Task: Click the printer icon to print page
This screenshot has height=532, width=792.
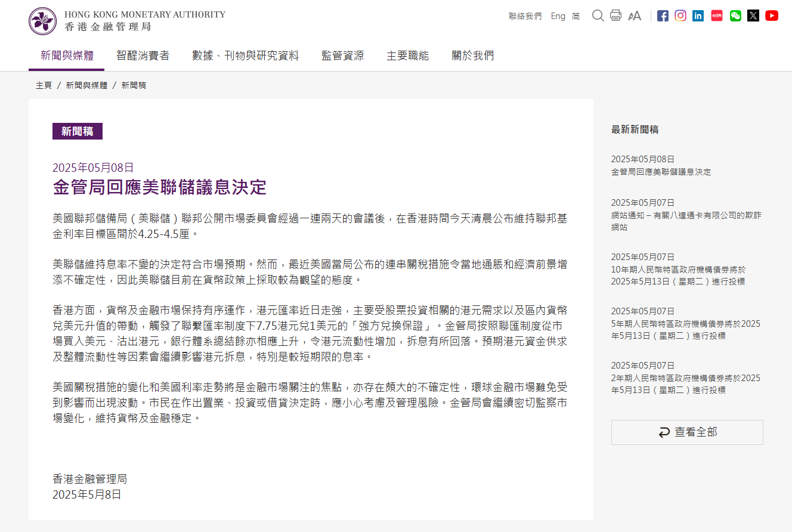Action: click(x=615, y=16)
